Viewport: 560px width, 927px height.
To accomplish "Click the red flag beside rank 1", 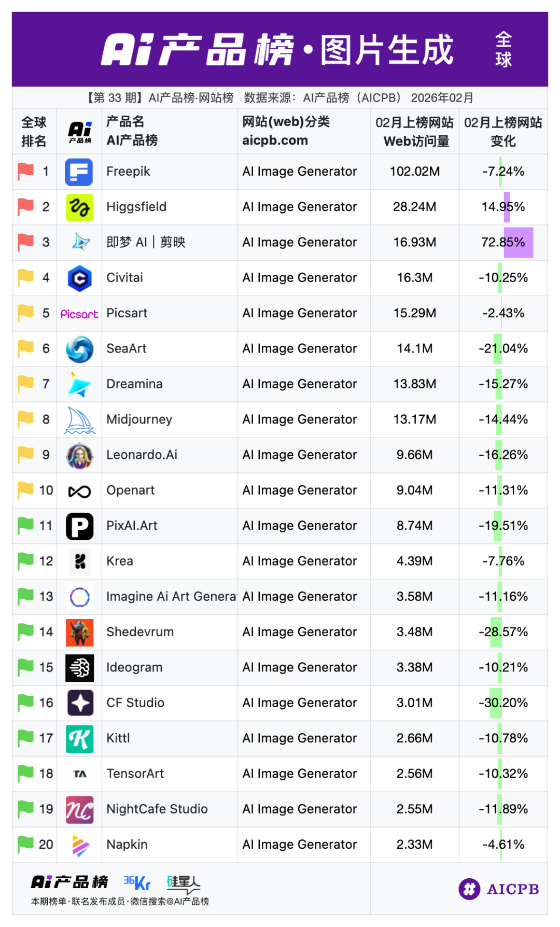I will point(25,171).
